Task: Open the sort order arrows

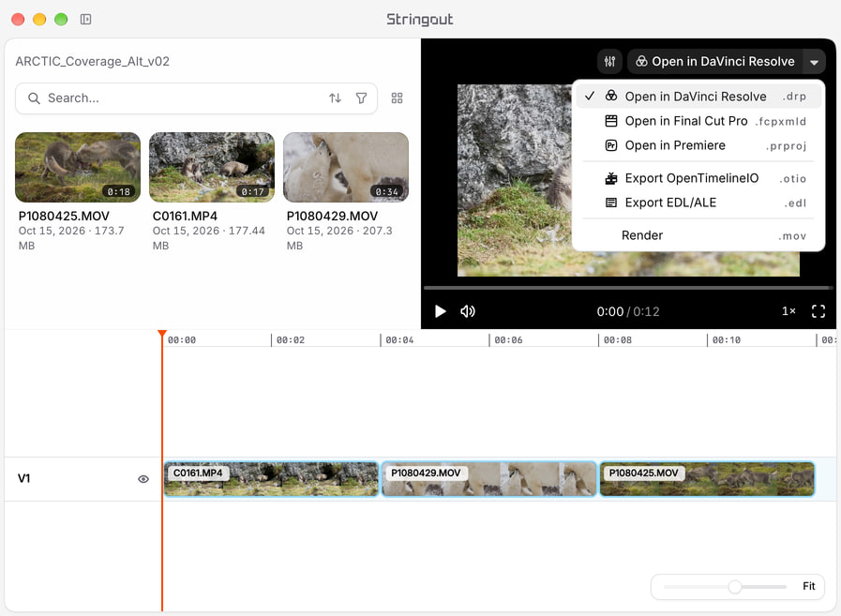Action: 336,98
